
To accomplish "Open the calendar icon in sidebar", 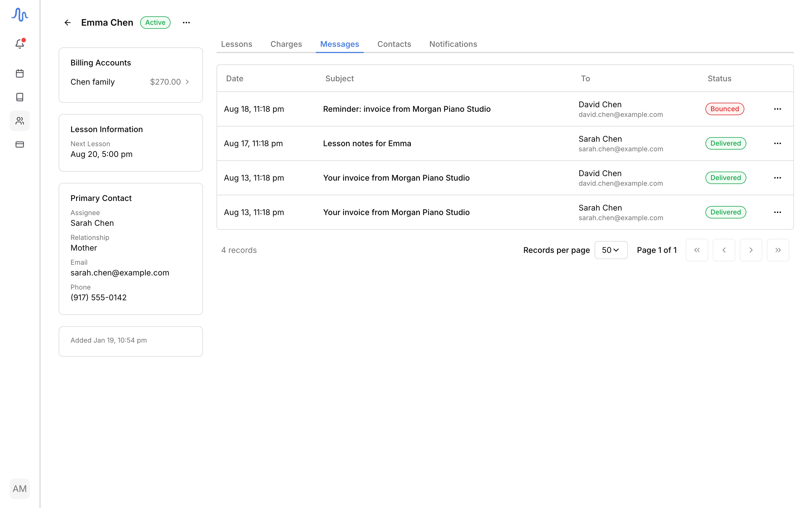I will coord(20,73).
